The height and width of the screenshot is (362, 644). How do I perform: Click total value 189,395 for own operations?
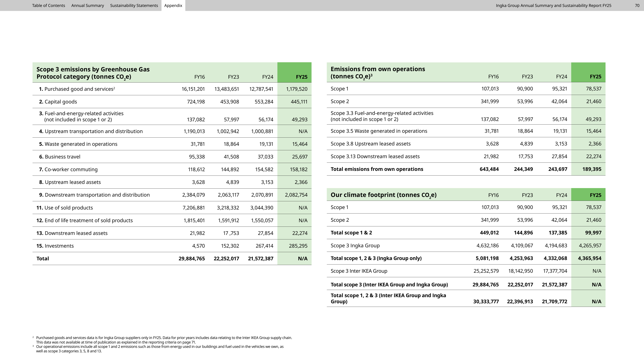pyautogui.click(x=592, y=169)
